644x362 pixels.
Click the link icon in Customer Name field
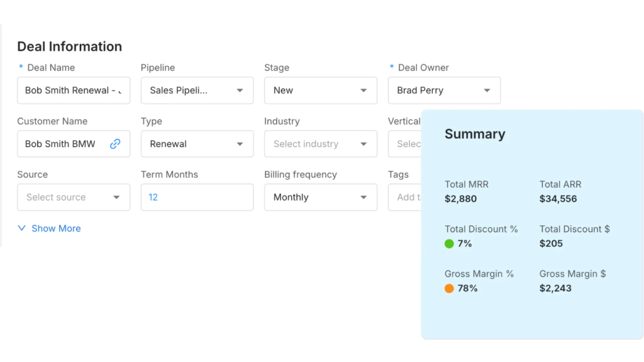pyautogui.click(x=115, y=144)
